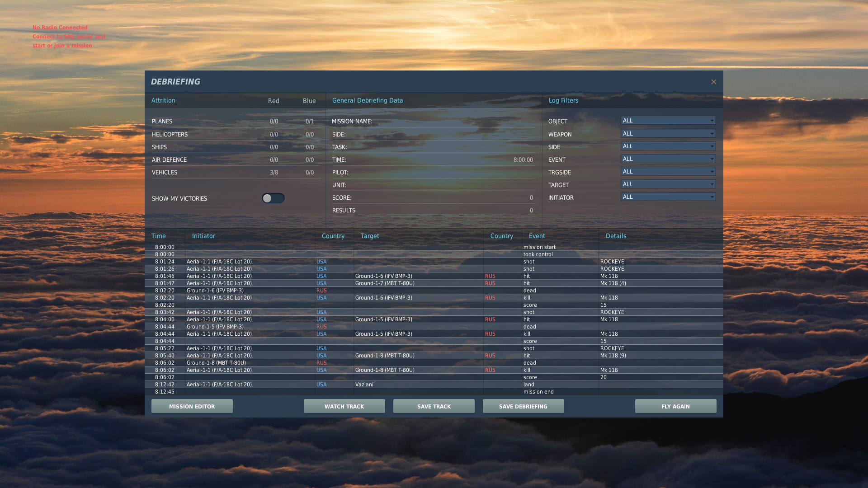The height and width of the screenshot is (488, 868).
Task: Open the SIDE filter dropdown
Action: click(668, 146)
